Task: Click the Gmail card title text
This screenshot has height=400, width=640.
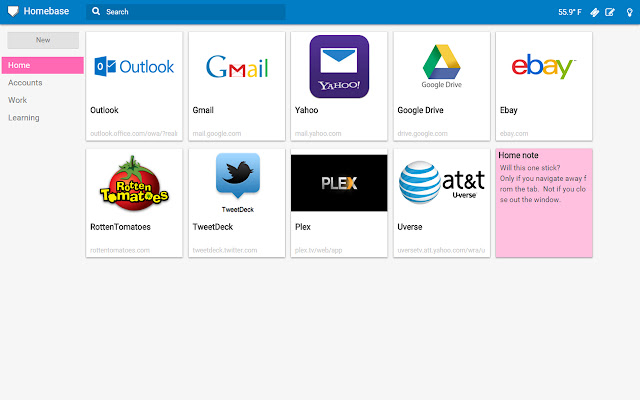Action: [x=203, y=110]
